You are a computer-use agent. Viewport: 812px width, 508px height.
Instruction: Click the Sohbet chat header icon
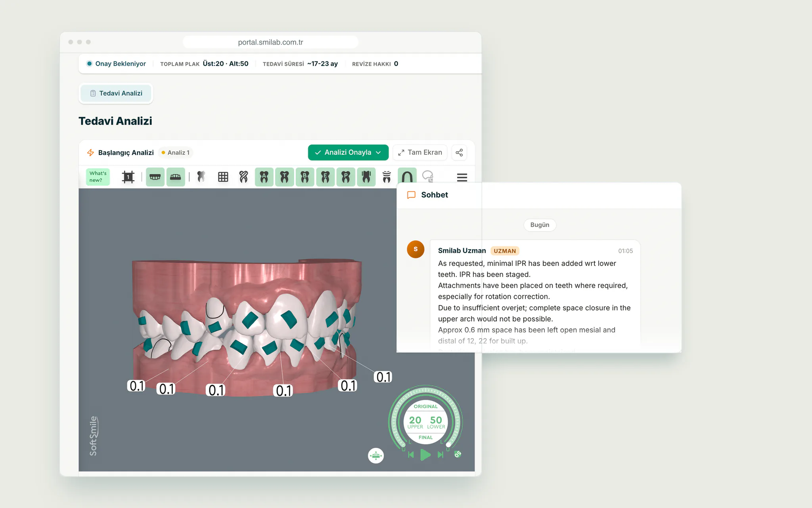tap(412, 195)
